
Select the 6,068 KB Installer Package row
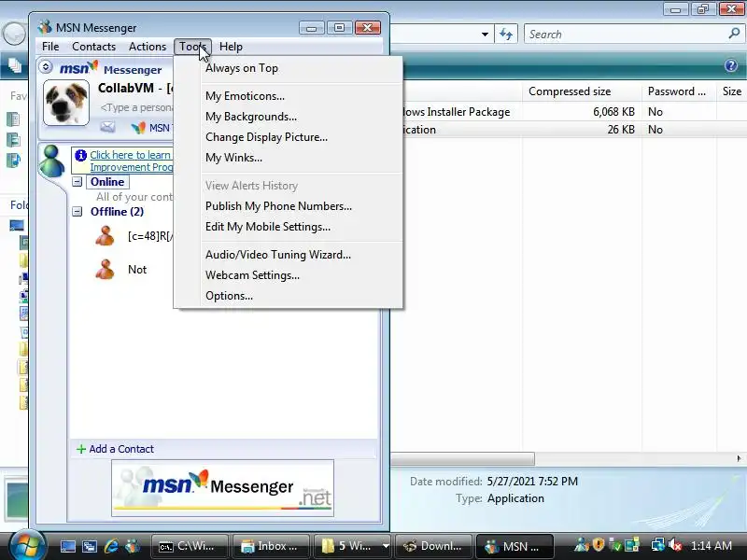coord(570,112)
